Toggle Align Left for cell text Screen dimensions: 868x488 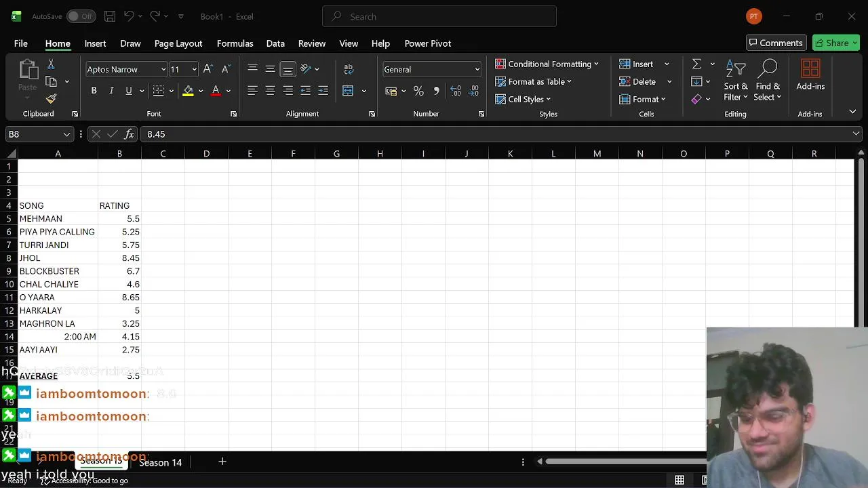(x=252, y=91)
